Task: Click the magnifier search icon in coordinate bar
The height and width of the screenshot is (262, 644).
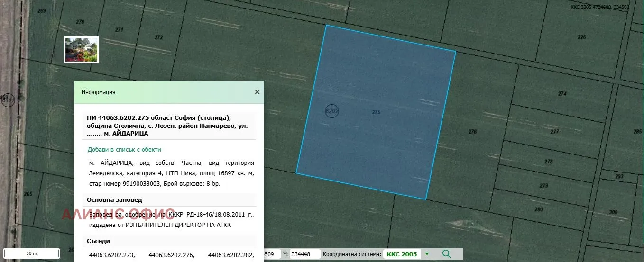Action: pyautogui.click(x=446, y=254)
